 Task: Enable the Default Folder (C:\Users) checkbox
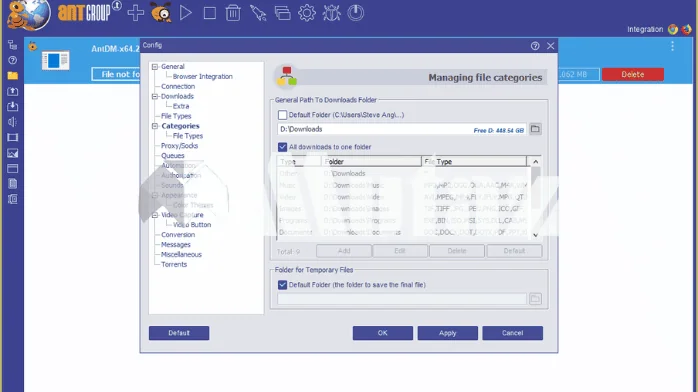pyautogui.click(x=282, y=115)
